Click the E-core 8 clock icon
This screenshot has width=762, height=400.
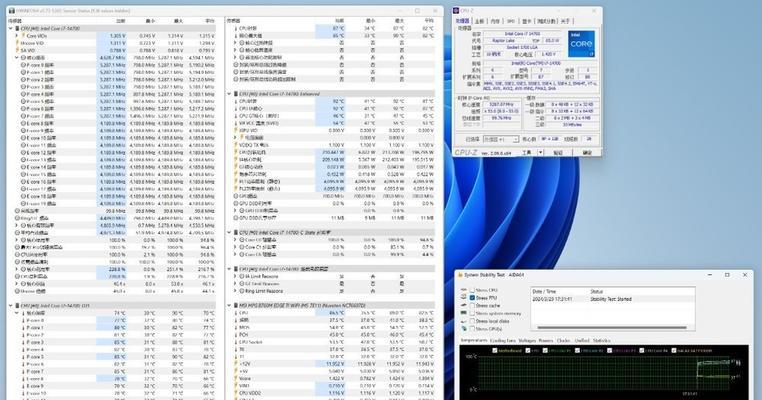23,123
